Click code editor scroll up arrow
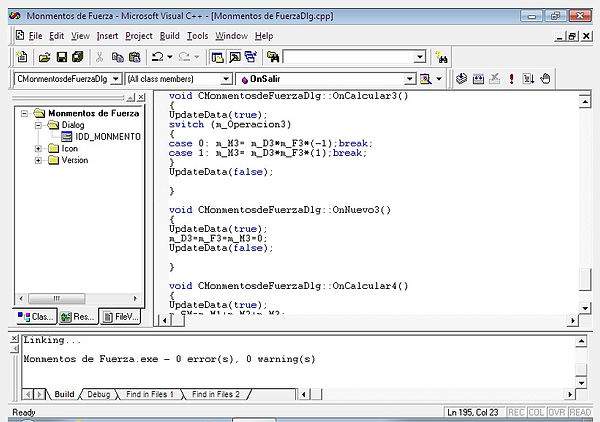This screenshot has width=600, height=422. click(585, 102)
